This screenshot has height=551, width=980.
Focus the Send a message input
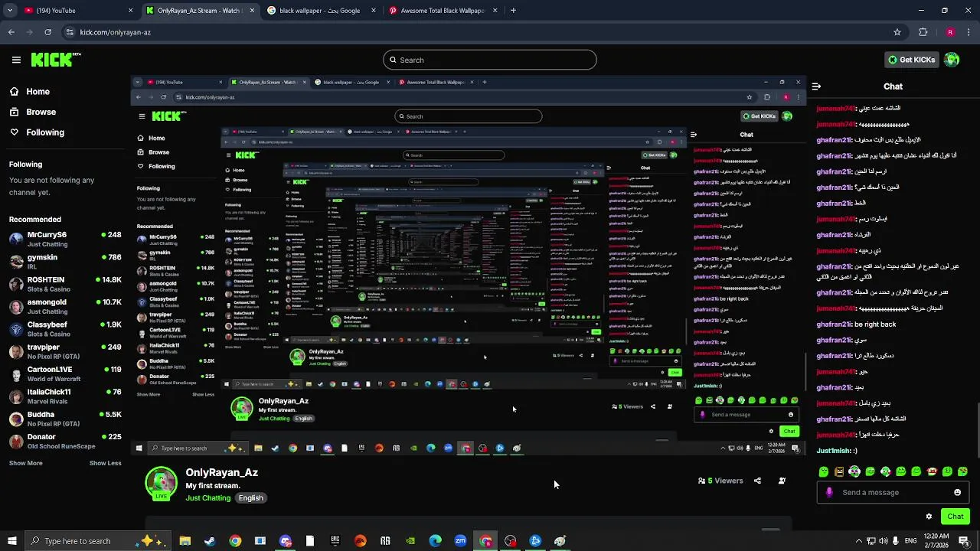[893, 492]
